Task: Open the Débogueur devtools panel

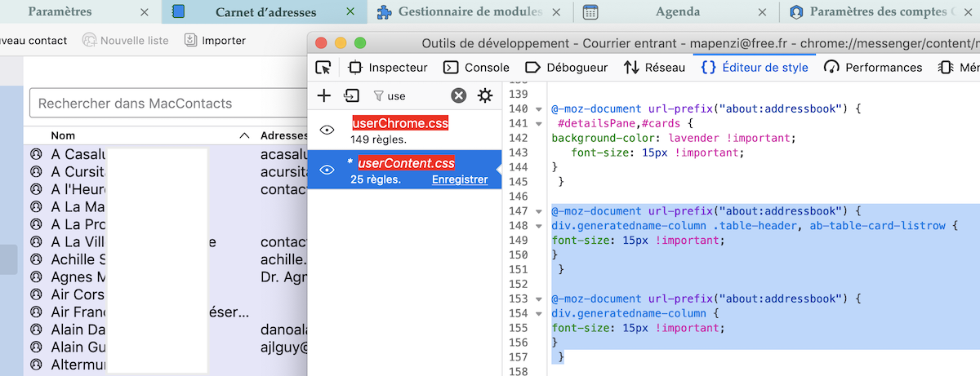Action: [567, 68]
